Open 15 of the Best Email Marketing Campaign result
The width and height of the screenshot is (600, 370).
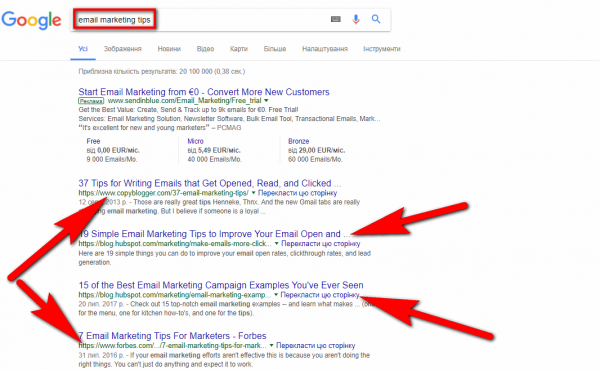tap(221, 285)
